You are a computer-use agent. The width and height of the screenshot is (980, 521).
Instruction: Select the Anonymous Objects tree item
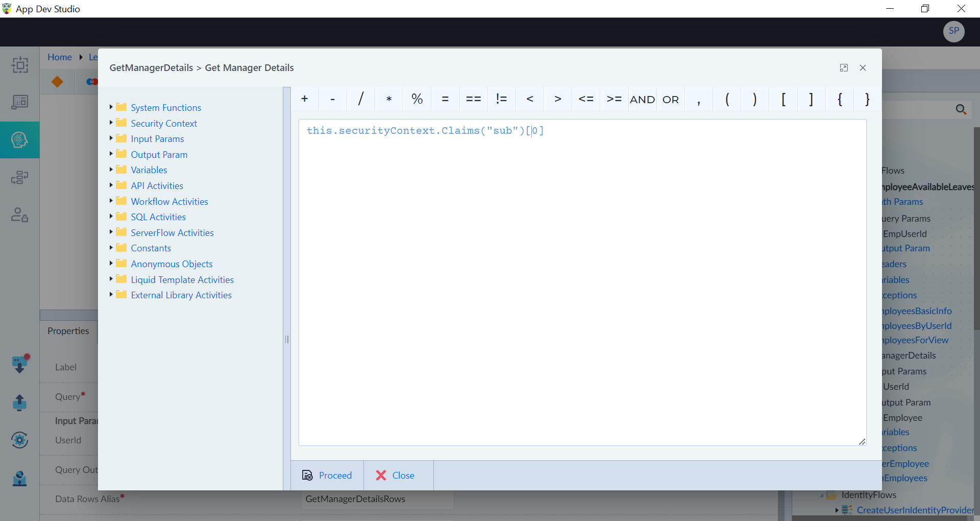click(x=171, y=264)
